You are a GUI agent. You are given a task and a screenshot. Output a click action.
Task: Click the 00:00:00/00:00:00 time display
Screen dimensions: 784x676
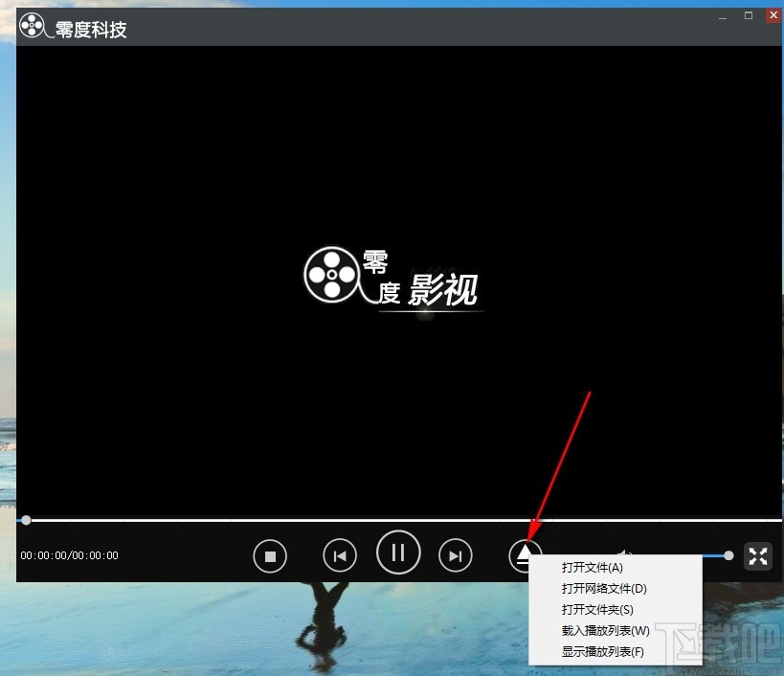pyautogui.click(x=69, y=555)
